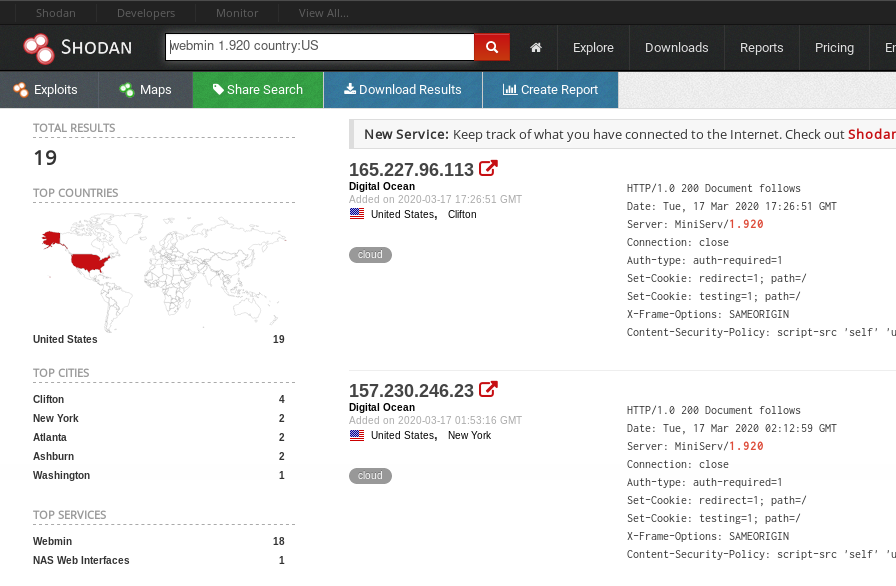896x586 pixels.
Task: Open Maps from the sub-toolbar
Action: pos(146,90)
